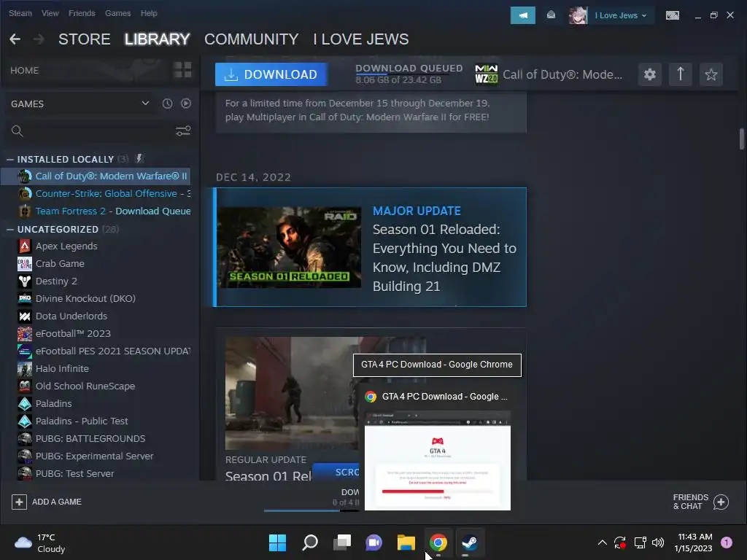
Task: Switch to the Community tab
Action: click(x=251, y=39)
